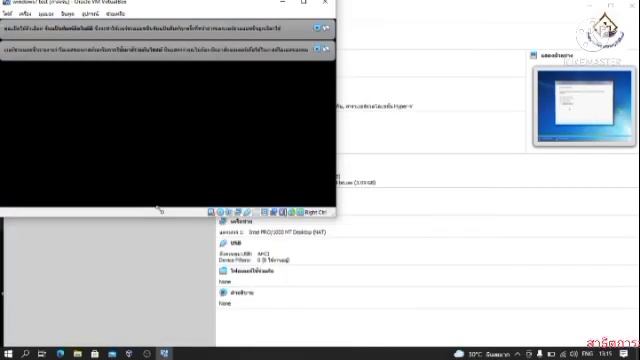Viewport: 640px width, 360px height.
Task: Click the VM preview thumbnail in Manager
Action: [584, 106]
